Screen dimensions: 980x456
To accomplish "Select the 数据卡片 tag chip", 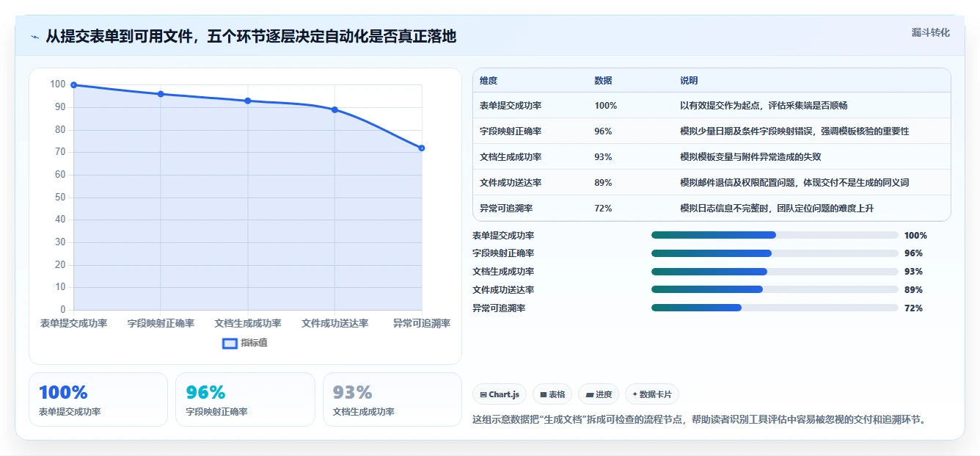I will pyautogui.click(x=652, y=394).
